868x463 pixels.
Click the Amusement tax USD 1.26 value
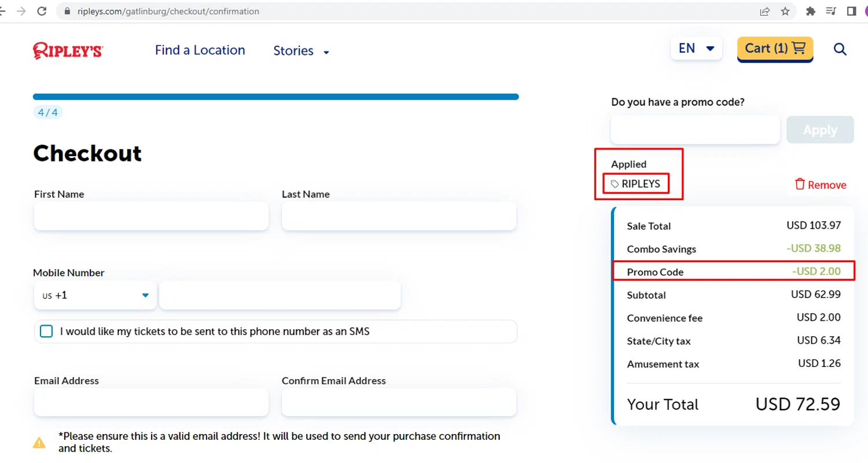(819, 363)
